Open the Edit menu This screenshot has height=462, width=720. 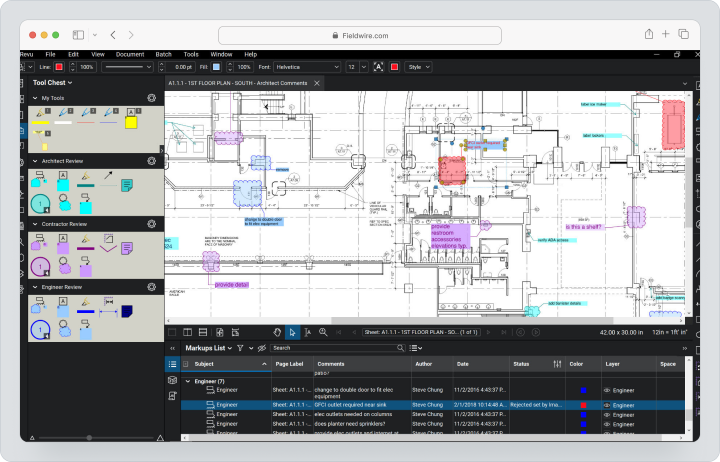(x=73, y=54)
